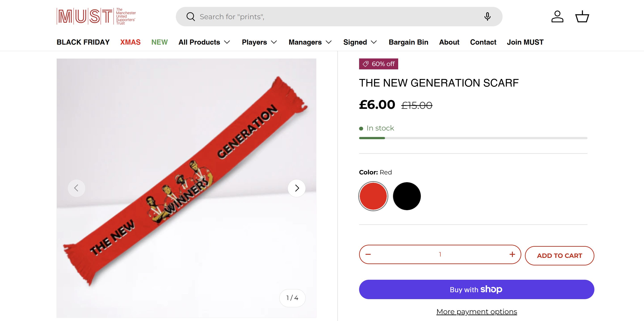Image resolution: width=644 pixels, height=321 pixels.
Task: Decrease quantity with minus icon
Action: pyautogui.click(x=368, y=254)
